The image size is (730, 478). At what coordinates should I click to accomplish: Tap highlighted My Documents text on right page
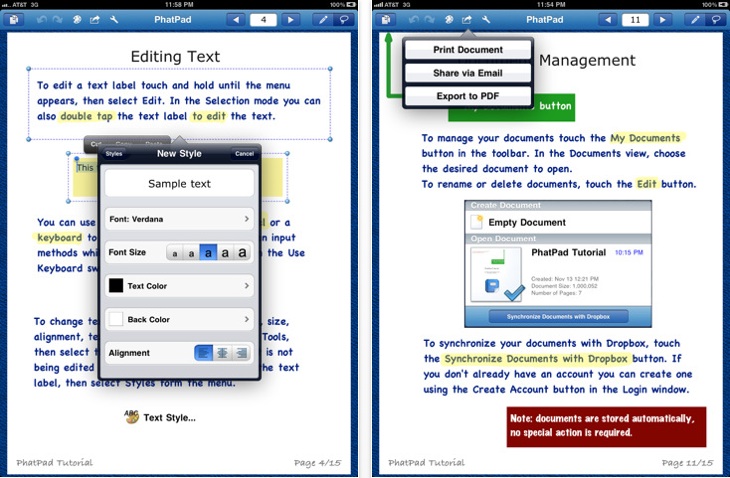click(x=645, y=138)
